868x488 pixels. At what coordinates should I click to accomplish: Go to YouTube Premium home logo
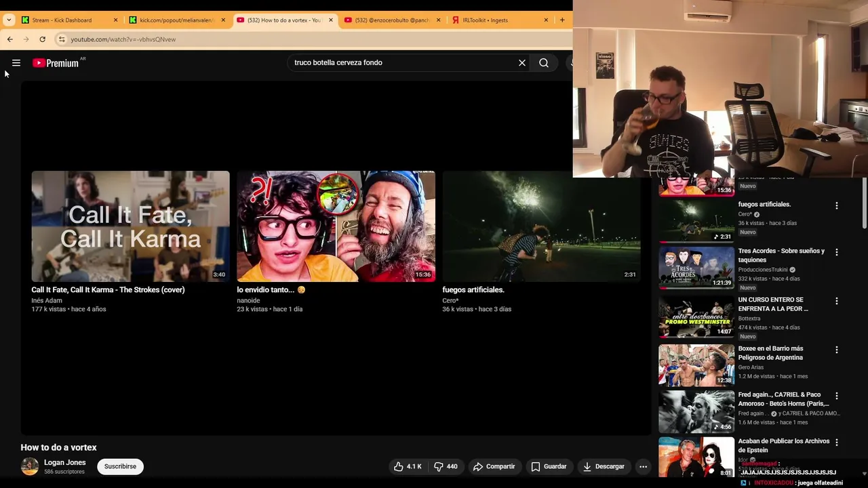[56, 63]
